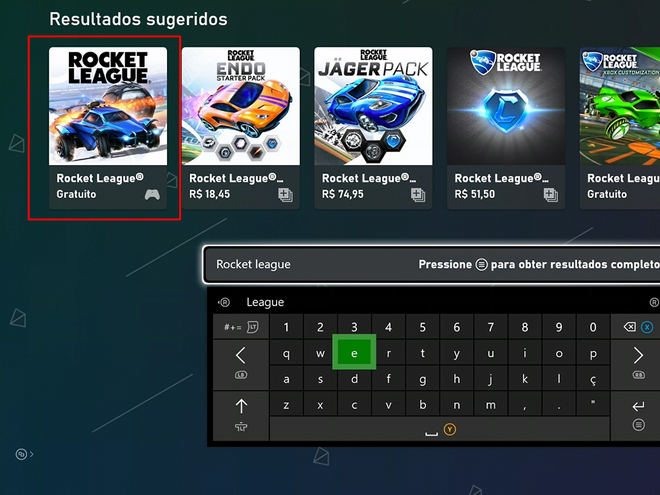Click the add-on bundle icon on Endo pack
Screen dimensions: 660x495
(x=285, y=195)
